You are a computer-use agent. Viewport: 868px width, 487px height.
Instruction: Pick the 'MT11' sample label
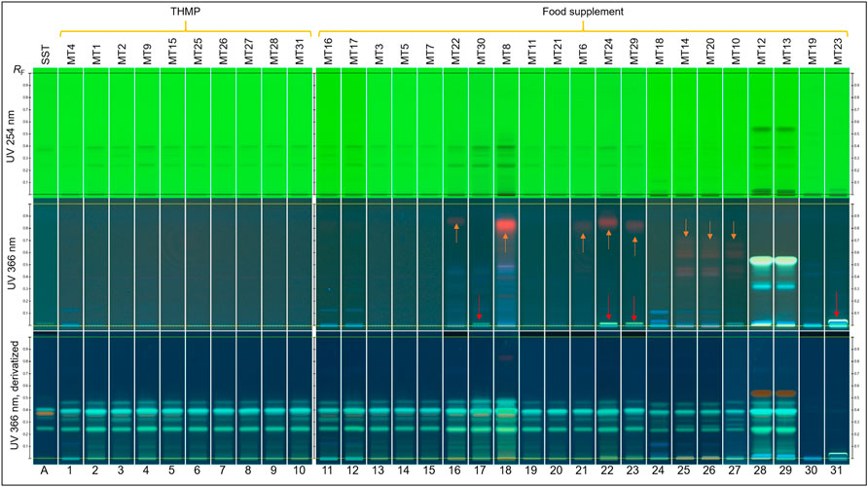pos(532,52)
